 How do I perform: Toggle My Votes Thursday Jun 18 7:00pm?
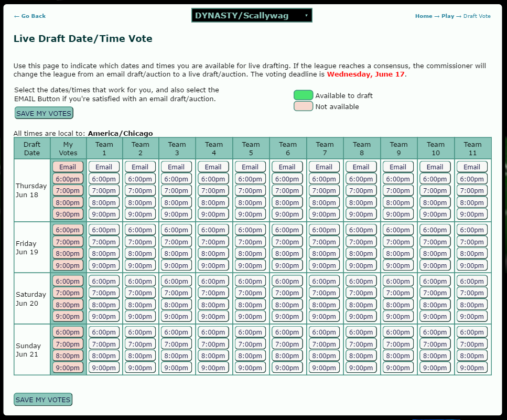tap(68, 190)
